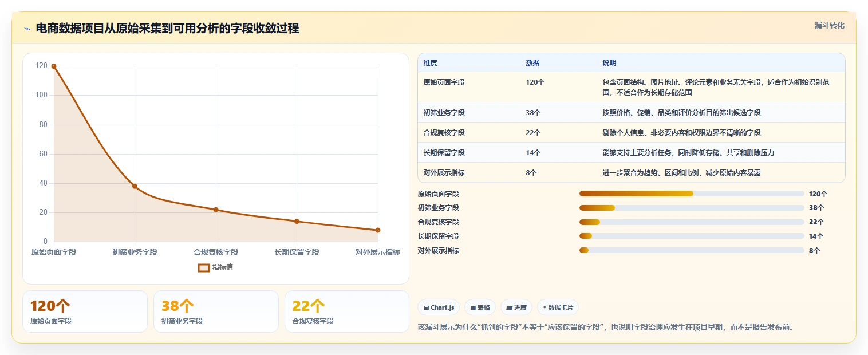Click 长期保留字段 in the table
Image resolution: width=868 pixels, height=355 pixels.
pos(444,153)
